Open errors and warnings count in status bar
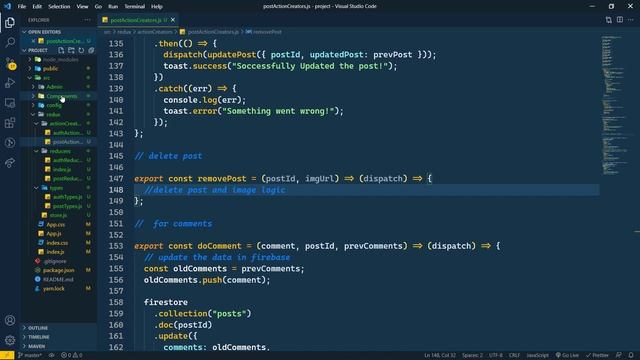The width and height of the screenshot is (640, 360). 71,355
